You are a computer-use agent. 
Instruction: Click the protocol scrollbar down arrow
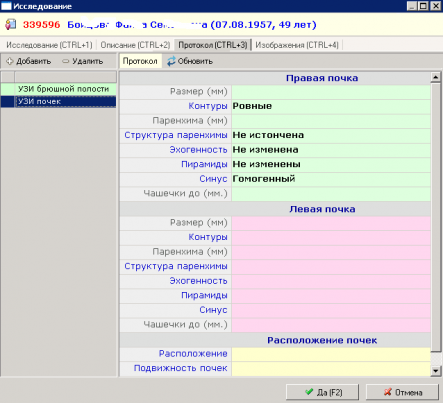pos(436,371)
